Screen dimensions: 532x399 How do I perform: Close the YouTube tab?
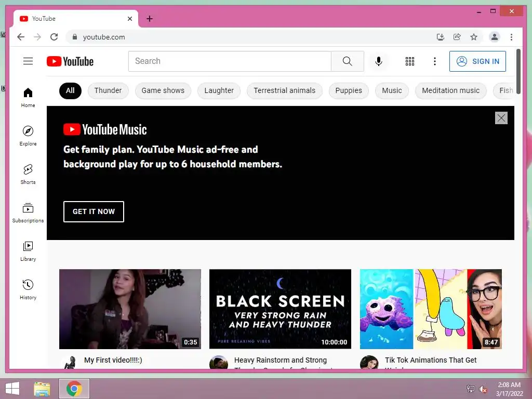[x=129, y=19]
